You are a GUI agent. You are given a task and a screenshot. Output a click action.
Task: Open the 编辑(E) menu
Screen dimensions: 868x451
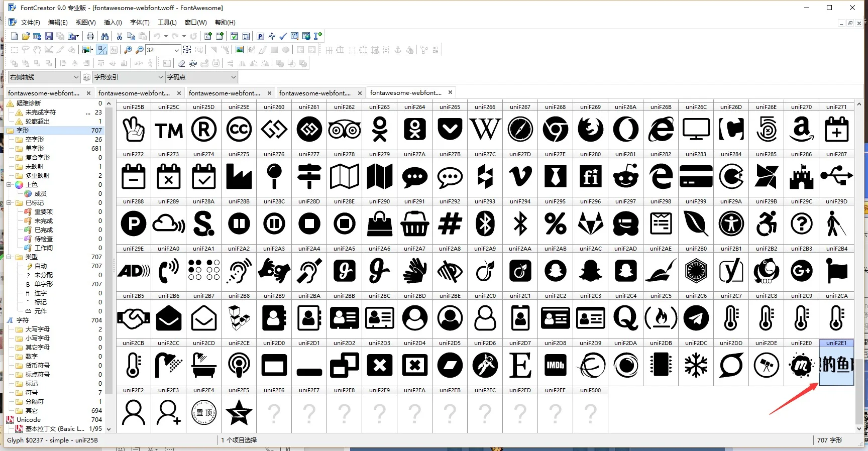(58, 23)
